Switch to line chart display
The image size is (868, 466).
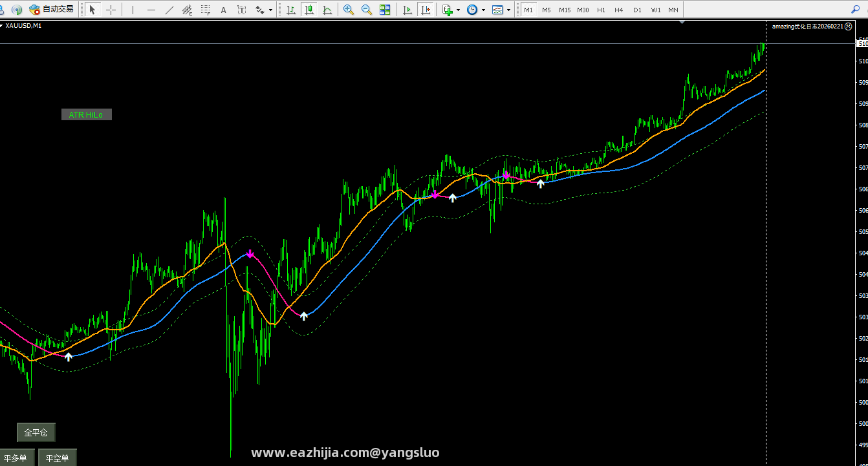(x=327, y=10)
